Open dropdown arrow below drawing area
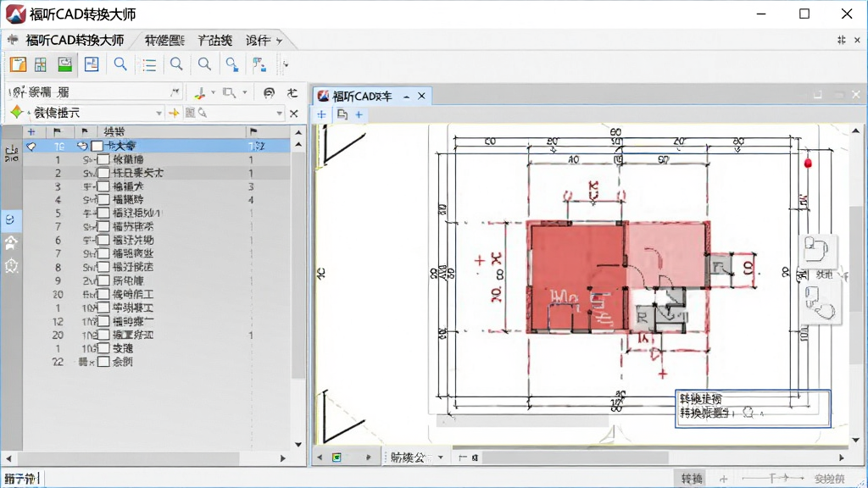 coord(441,457)
